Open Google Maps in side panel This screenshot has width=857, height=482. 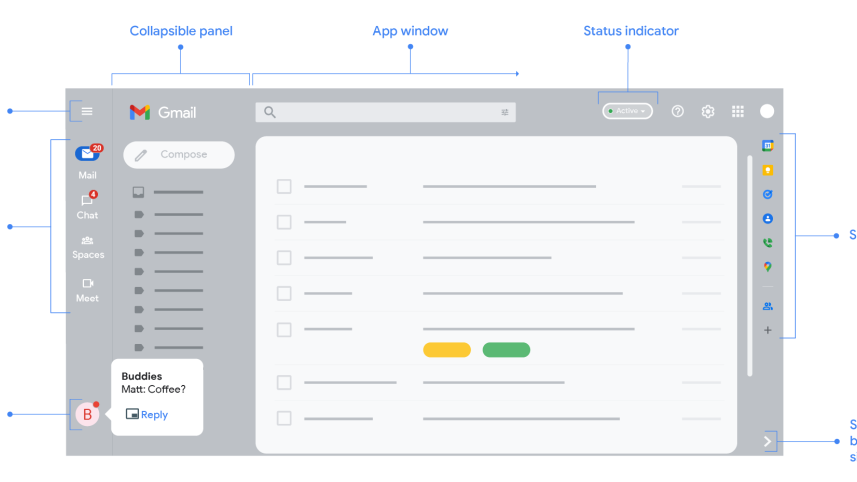coord(768,267)
